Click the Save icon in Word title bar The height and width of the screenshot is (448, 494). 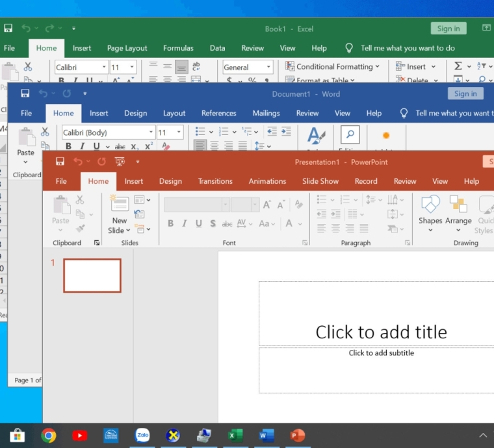(25, 93)
